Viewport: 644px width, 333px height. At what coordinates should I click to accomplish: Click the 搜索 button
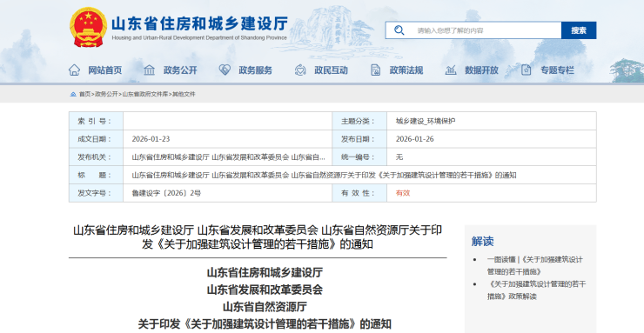pyautogui.click(x=579, y=30)
